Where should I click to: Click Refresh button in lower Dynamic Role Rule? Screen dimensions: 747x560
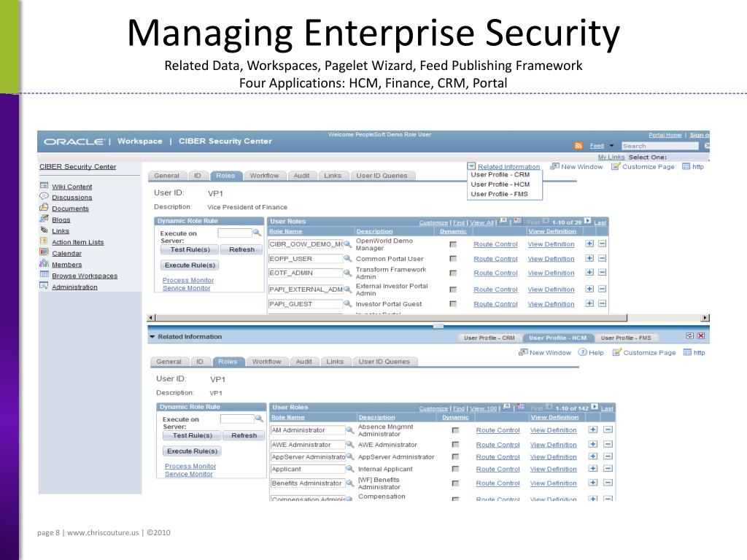(244, 435)
